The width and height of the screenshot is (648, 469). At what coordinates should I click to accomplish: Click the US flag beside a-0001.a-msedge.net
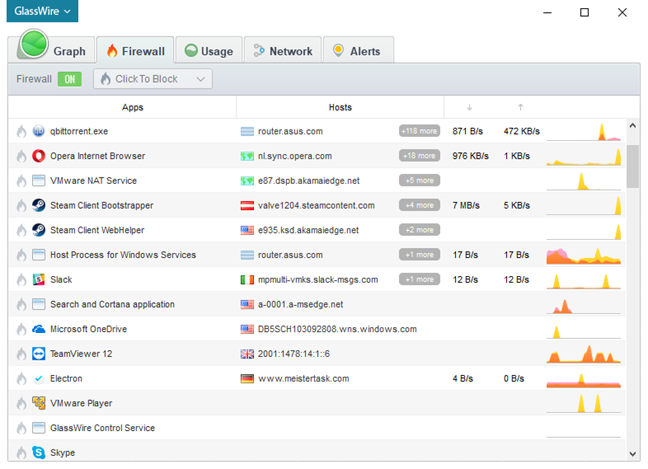coord(247,305)
